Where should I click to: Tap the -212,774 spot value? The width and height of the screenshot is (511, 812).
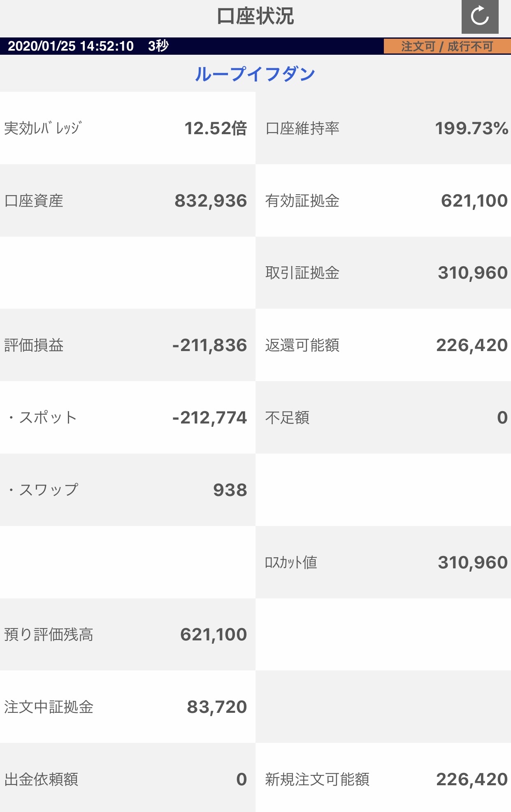tap(209, 418)
